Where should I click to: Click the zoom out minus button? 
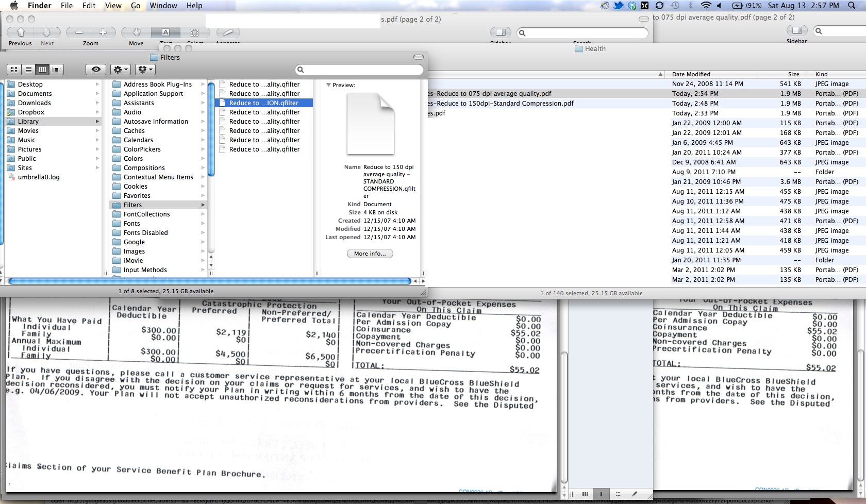(79, 32)
